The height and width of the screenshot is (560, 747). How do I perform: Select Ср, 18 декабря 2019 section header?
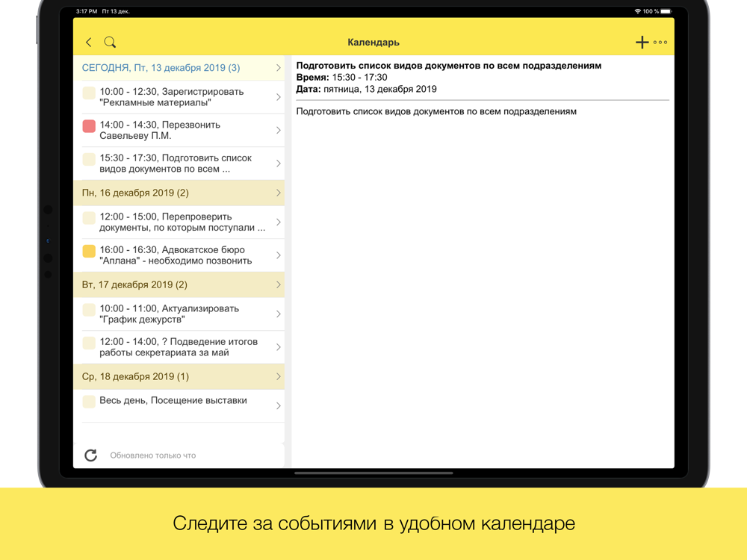(179, 376)
